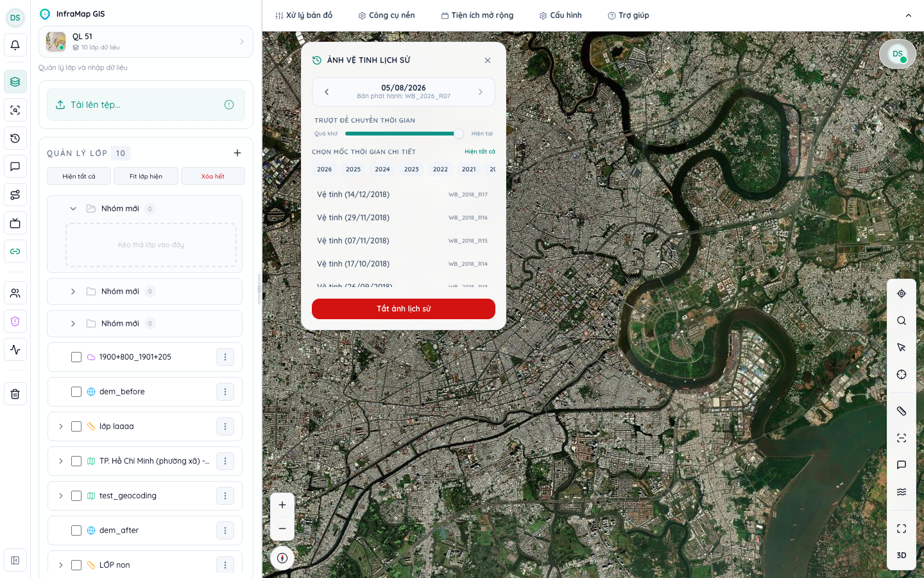Image resolution: width=924 pixels, height=578 pixels.
Task: Expand the lớp laaaa layer
Action: [61, 426]
